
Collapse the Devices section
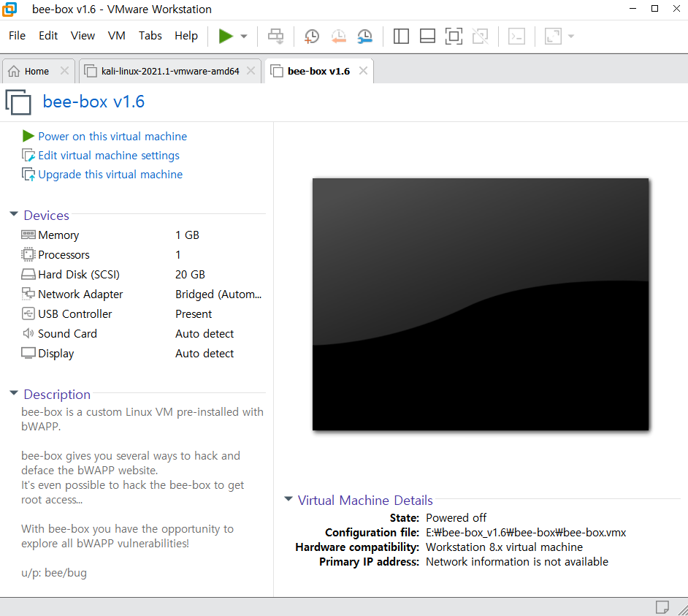[x=14, y=214]
